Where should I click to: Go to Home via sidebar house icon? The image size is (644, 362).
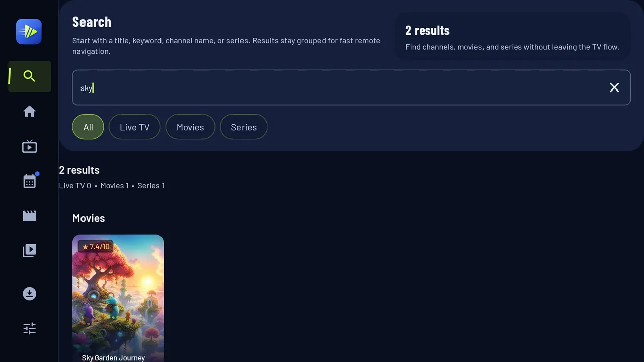(x=29, y=111)
